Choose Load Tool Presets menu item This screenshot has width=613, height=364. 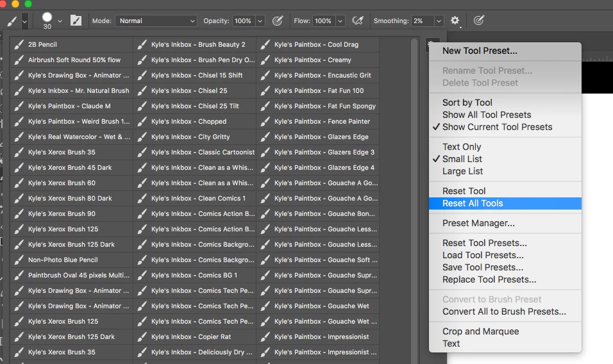pyautogui.click(x=505, y=255)
